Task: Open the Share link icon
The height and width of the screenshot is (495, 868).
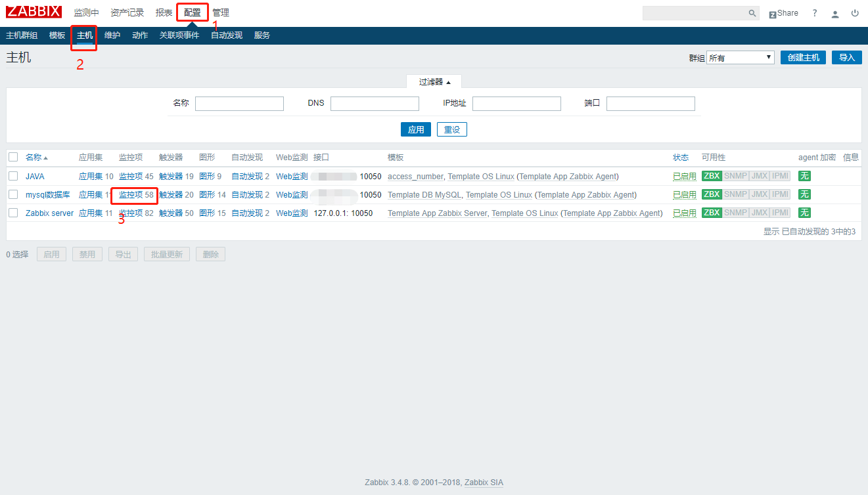Action: [783, 13]
